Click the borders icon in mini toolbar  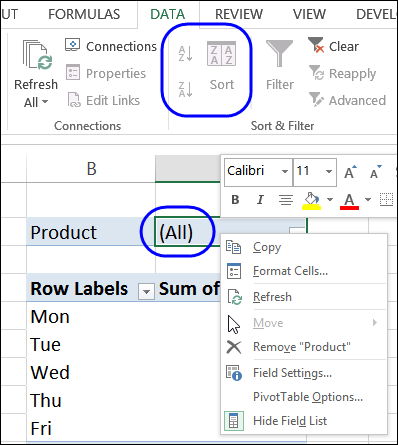pos(386,199)
